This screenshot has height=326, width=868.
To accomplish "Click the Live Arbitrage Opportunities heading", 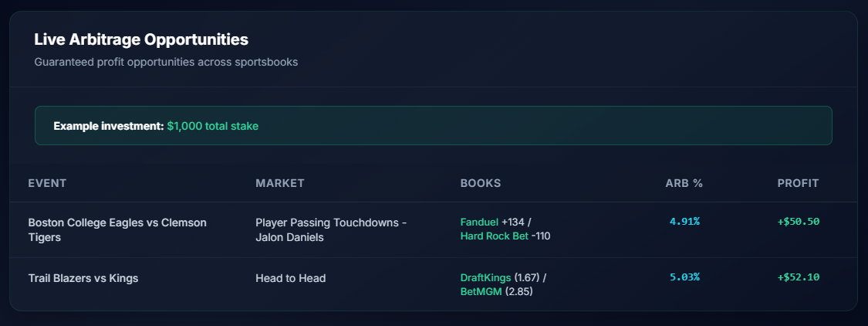I will click(x=141, y=40).
